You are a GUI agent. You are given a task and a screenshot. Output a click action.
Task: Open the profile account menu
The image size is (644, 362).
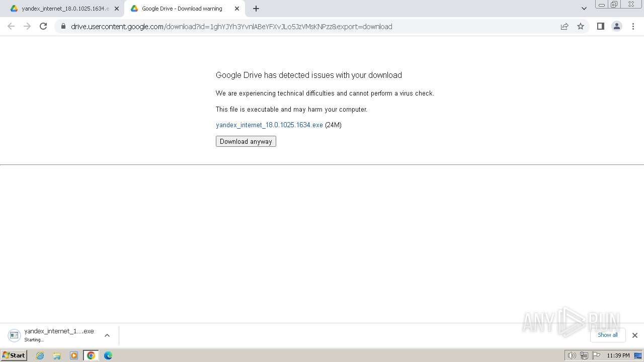[x=617, y=26]
